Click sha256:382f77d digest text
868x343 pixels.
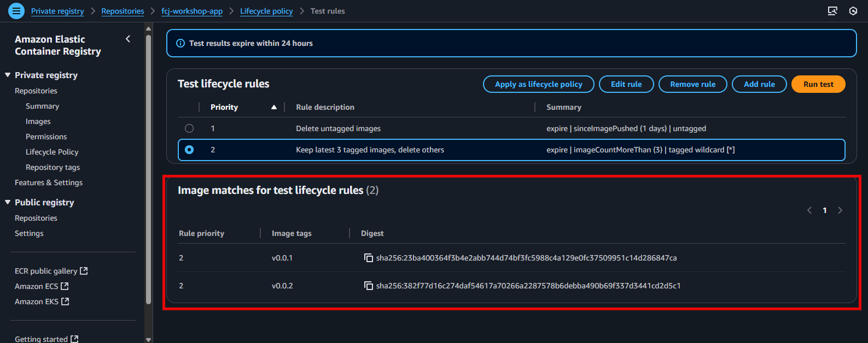click(528, 286)
